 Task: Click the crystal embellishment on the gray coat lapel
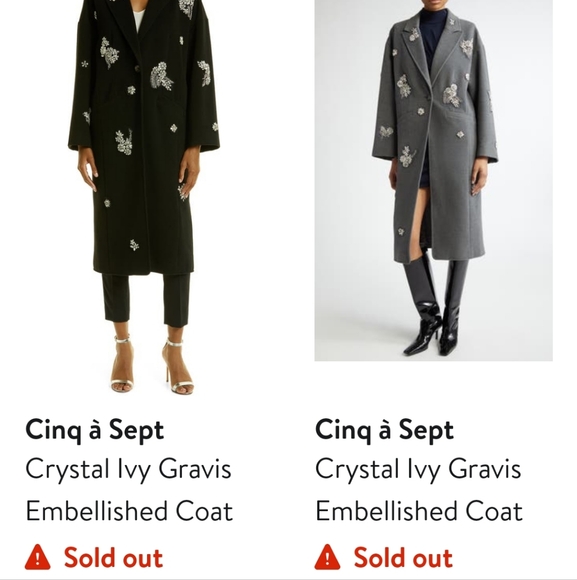coord(414,35)
